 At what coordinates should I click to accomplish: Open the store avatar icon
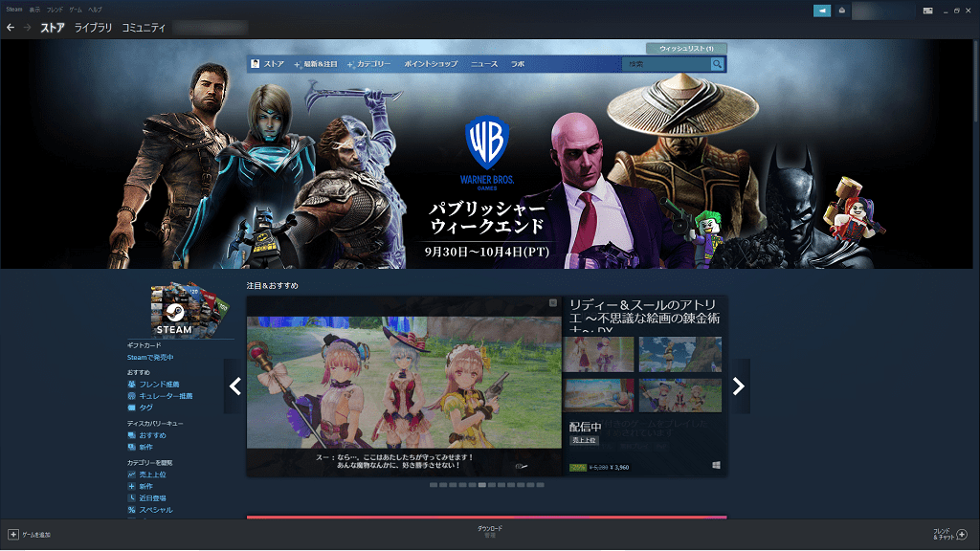(255, 64)
